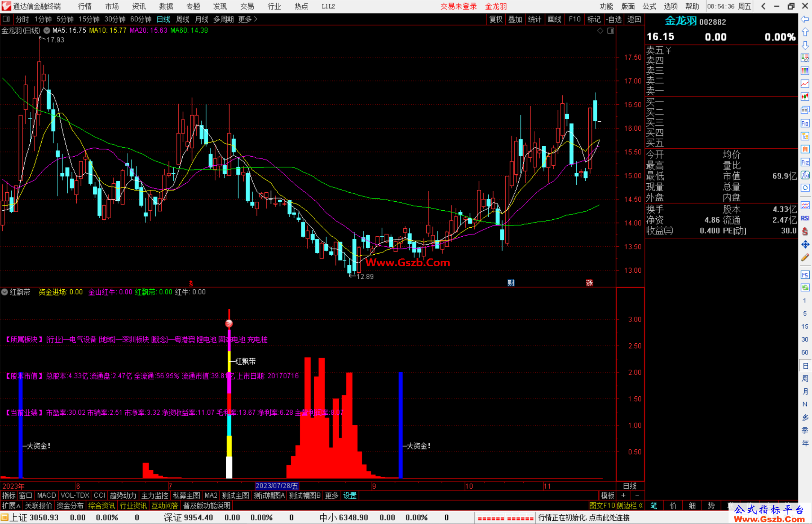812x524 pixels.
Task: Open 更多 indicators in bottom tab row
Action: point(331,495)
